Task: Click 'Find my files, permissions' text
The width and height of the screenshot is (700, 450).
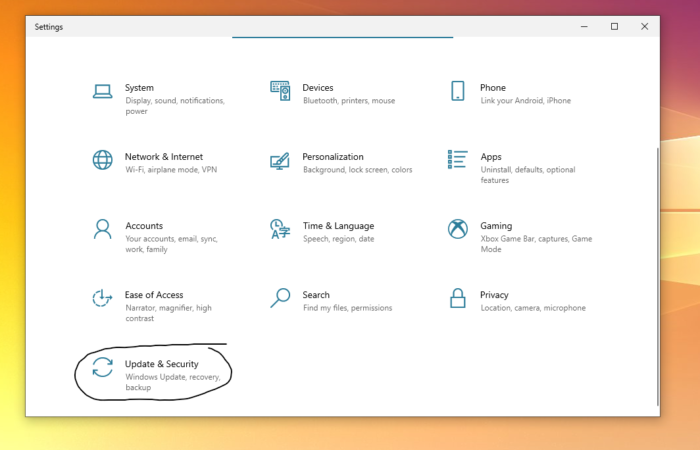Action: [347, 308]
